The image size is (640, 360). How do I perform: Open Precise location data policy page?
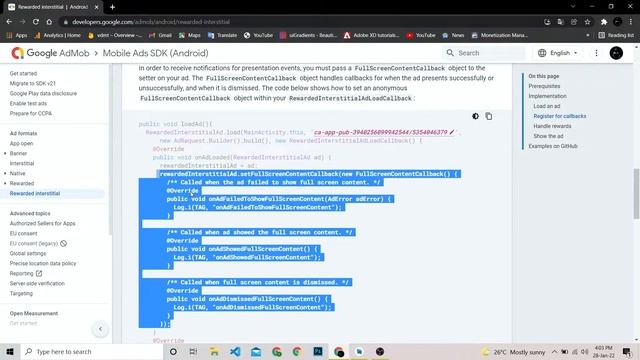tap(43, 263)
